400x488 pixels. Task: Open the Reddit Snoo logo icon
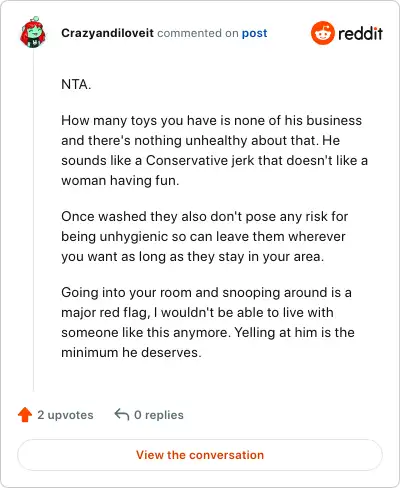pyautogui.click(x=322, y=33)
